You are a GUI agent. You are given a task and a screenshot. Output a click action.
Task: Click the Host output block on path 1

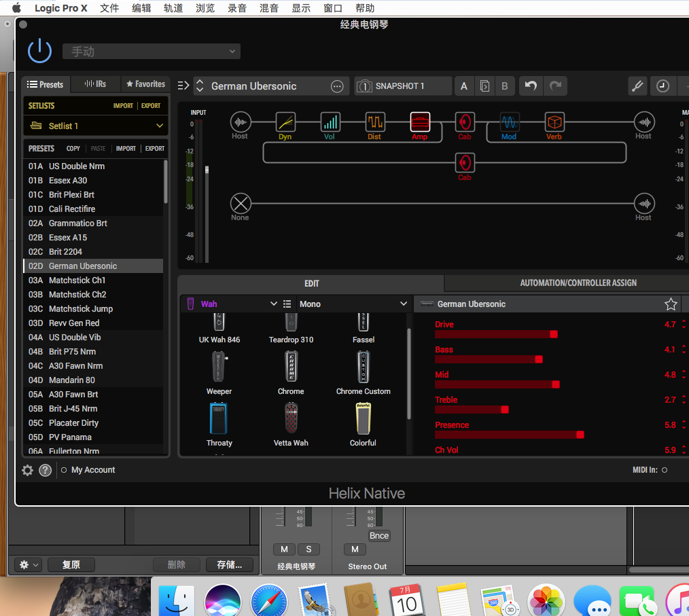pyautogui.click(x=643, y=122)
